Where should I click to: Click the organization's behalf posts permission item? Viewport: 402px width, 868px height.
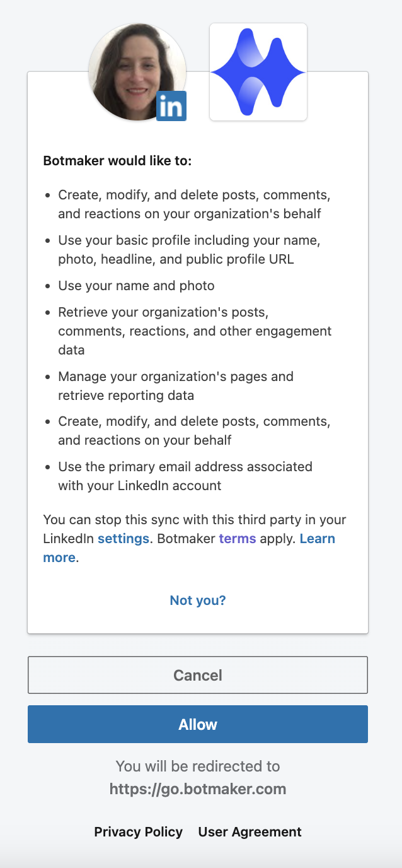pyautogui.click(x=194, y=204)
